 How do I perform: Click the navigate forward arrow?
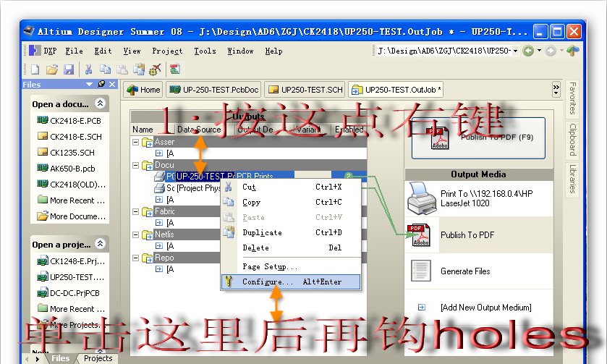551,51
